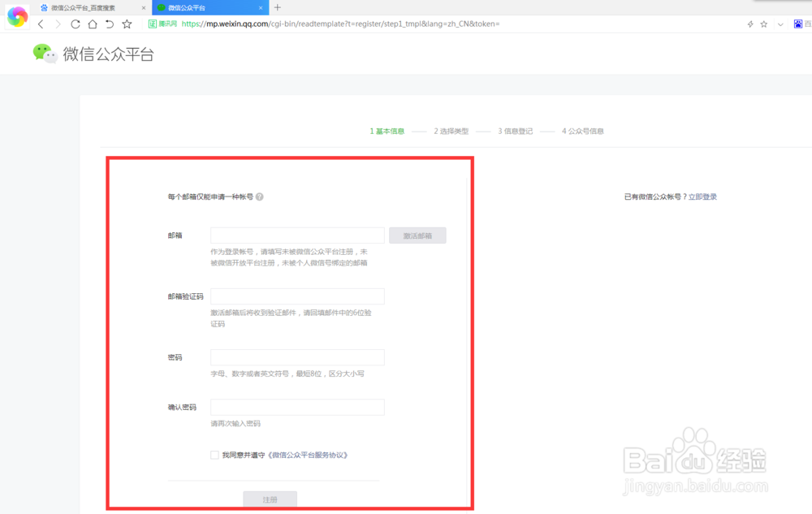Expand the address bar dropdown chevron
The height and width of the screenshot is (514, 812).
[780, 24]
